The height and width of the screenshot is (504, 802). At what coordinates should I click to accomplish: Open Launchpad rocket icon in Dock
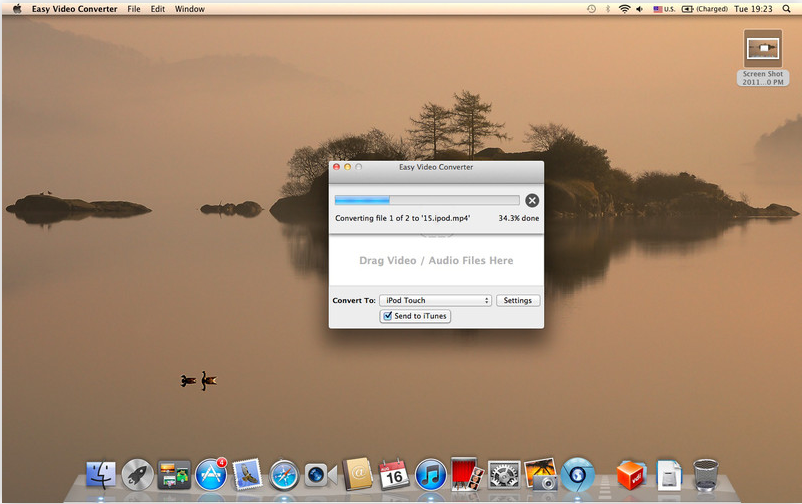click(x=138, y=475)
